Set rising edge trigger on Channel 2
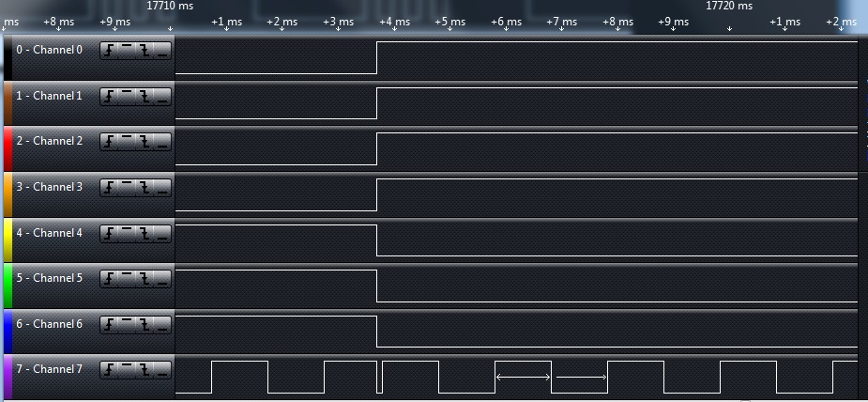 pyautogui.click(x=109, y=143)
